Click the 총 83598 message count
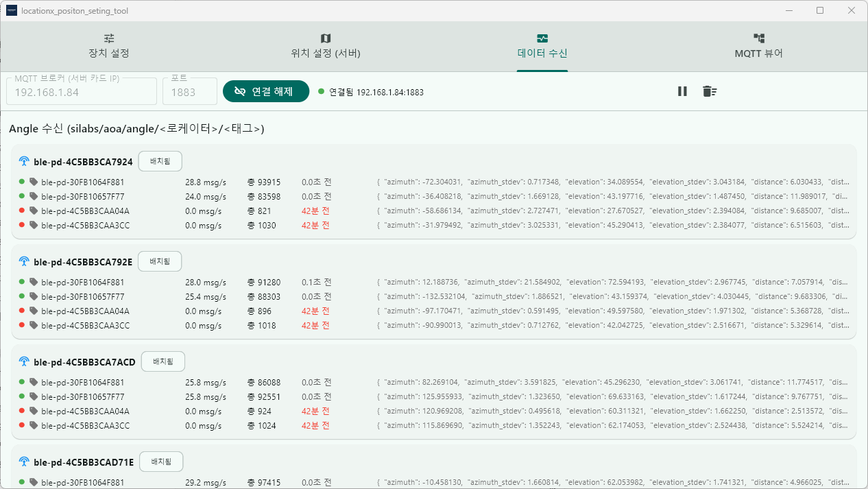This screenshot has width=868, height=489. tap(264, 197)
